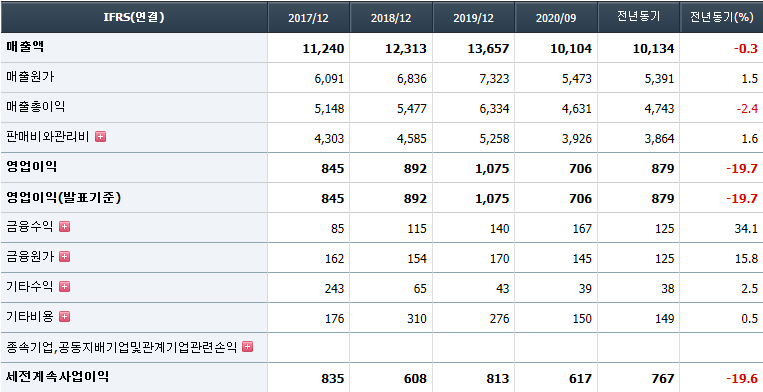Select the 2019/12 column header
The image size is (763, 392).
coord(473,18)
